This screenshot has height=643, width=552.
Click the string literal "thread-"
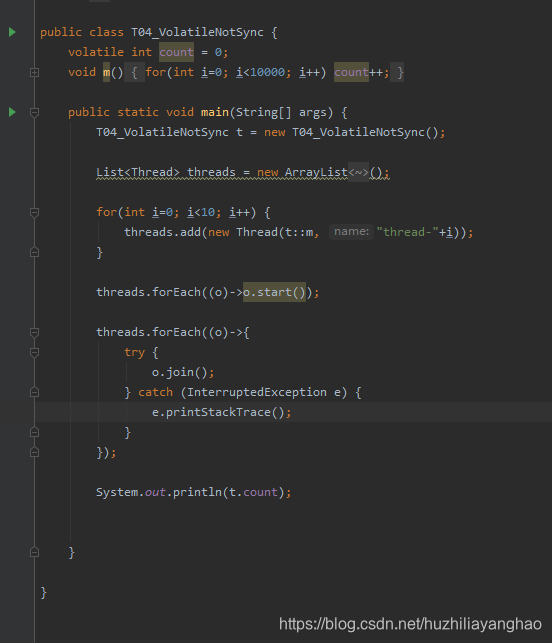pos(408,232)
